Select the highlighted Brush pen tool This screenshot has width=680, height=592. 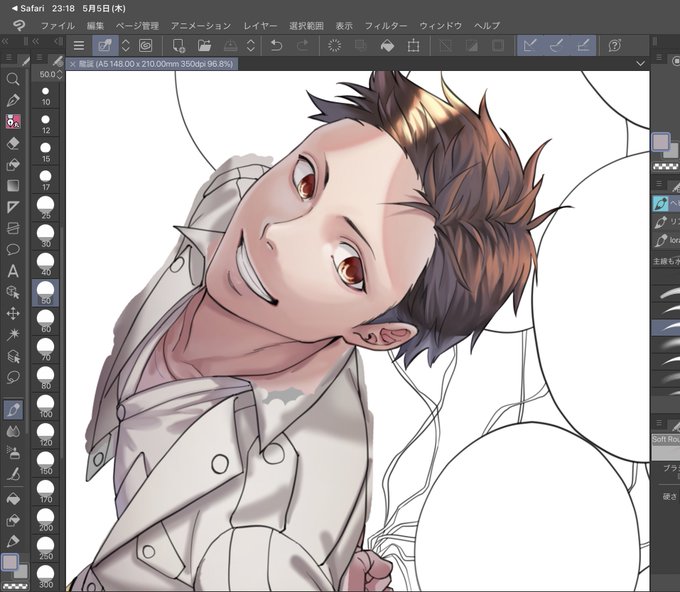(13, 409)
